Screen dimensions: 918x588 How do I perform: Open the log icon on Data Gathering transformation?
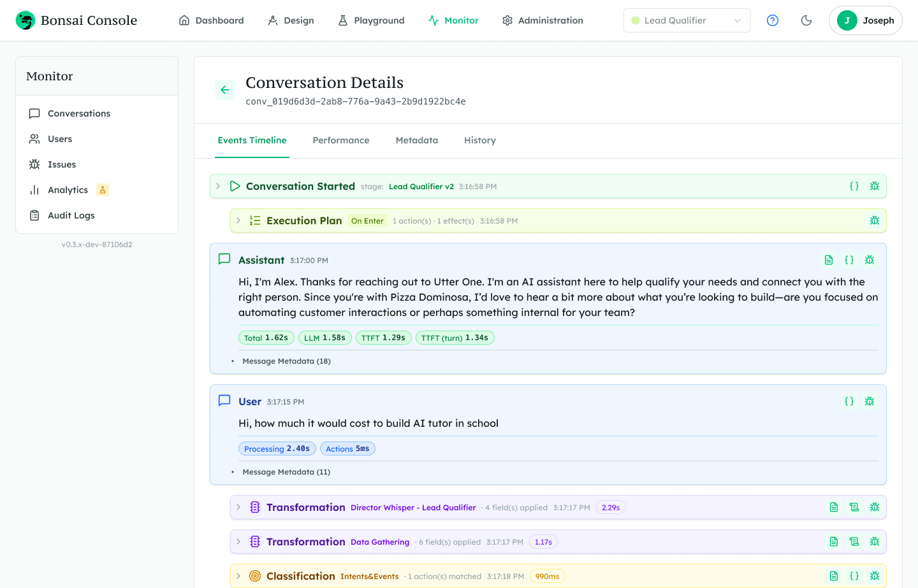(854, 541)
